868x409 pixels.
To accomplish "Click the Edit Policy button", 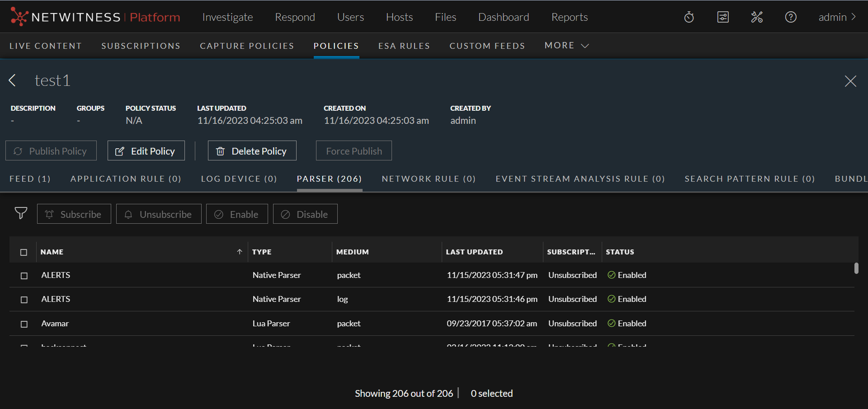I will point(146,151).
